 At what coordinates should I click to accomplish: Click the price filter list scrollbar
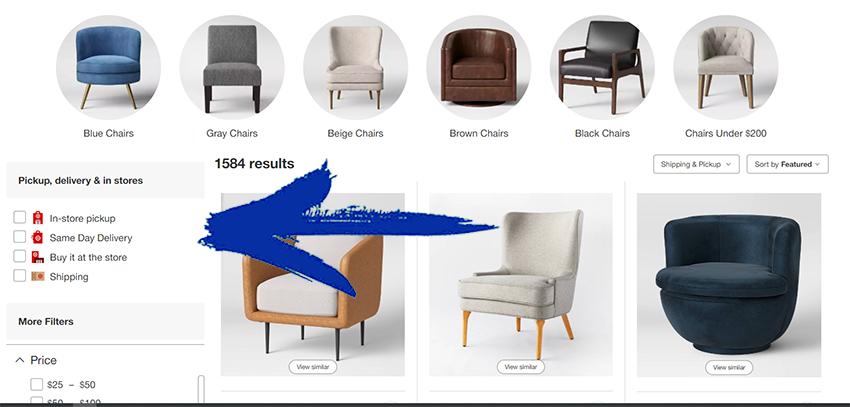coord(201,390)
